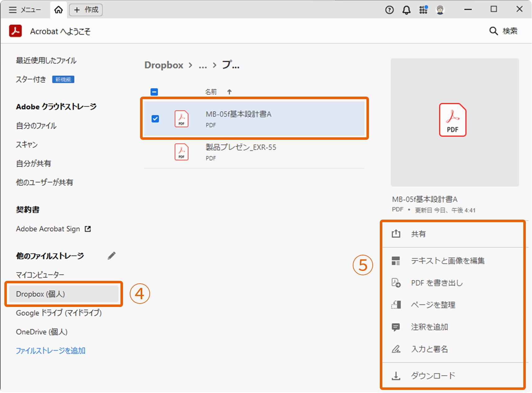The image size is (532, 393).
Task: Open スキャン in sidebar
Action: coord(27,145)
